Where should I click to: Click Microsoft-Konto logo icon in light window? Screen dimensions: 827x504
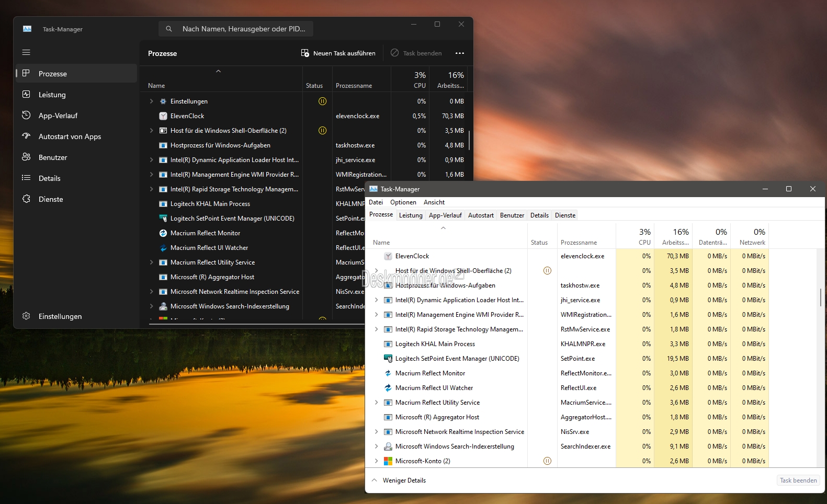pyautogui.click(x=388, y=461)
